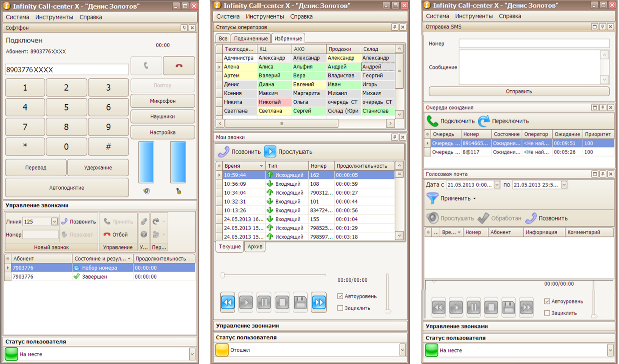This screenshot has width=619, height=364.
Task: Switch to the Подчиненные tab
Action: pos(251,38)
